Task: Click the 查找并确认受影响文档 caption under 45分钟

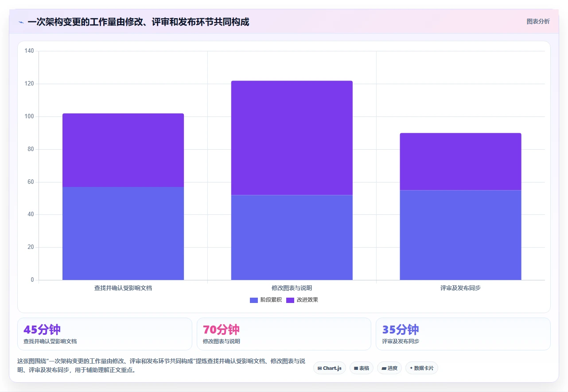Action: click(x=50, y=342)
